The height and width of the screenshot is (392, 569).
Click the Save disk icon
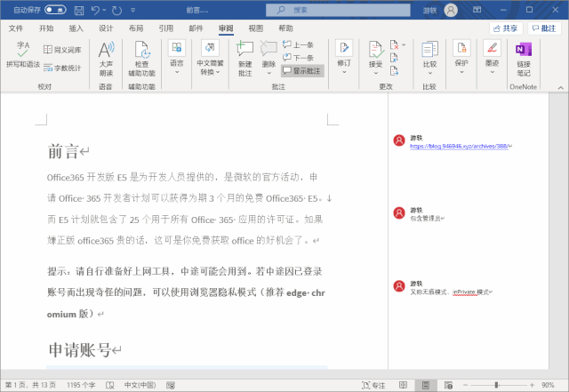(x=79, y=10)
